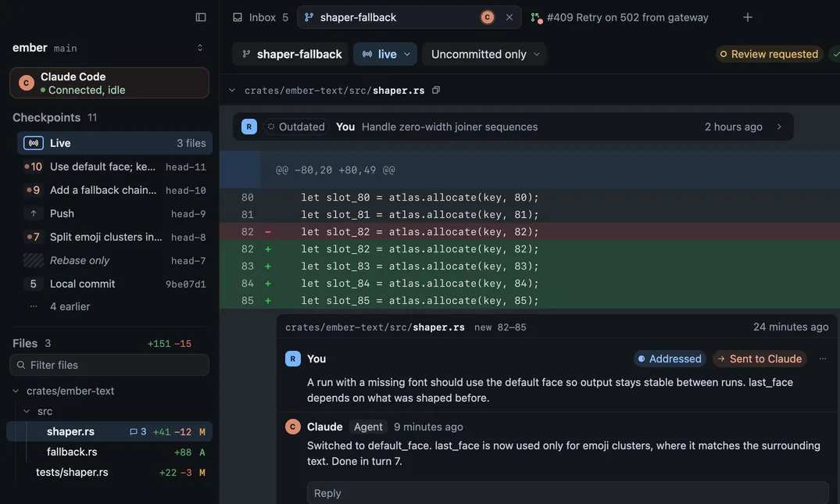Click the Inbox tray icon
Image resolution: width=840 pixels, height=504 pixels.
click(238, 17)
